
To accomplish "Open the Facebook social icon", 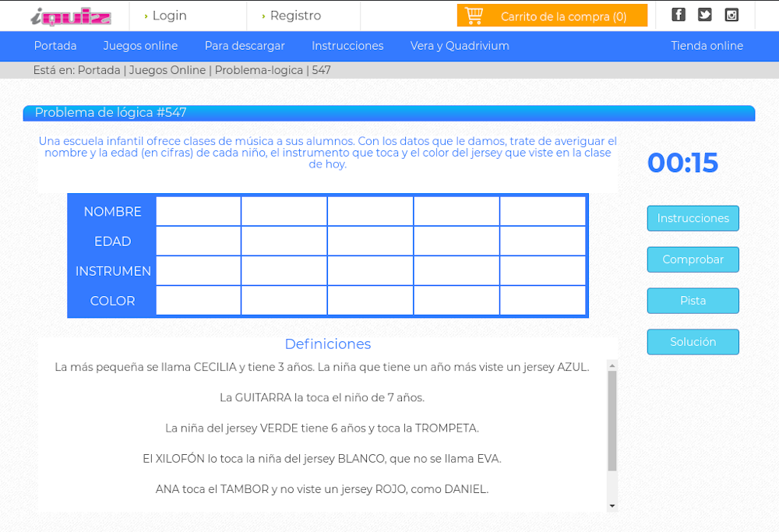I will coord(679,14).
